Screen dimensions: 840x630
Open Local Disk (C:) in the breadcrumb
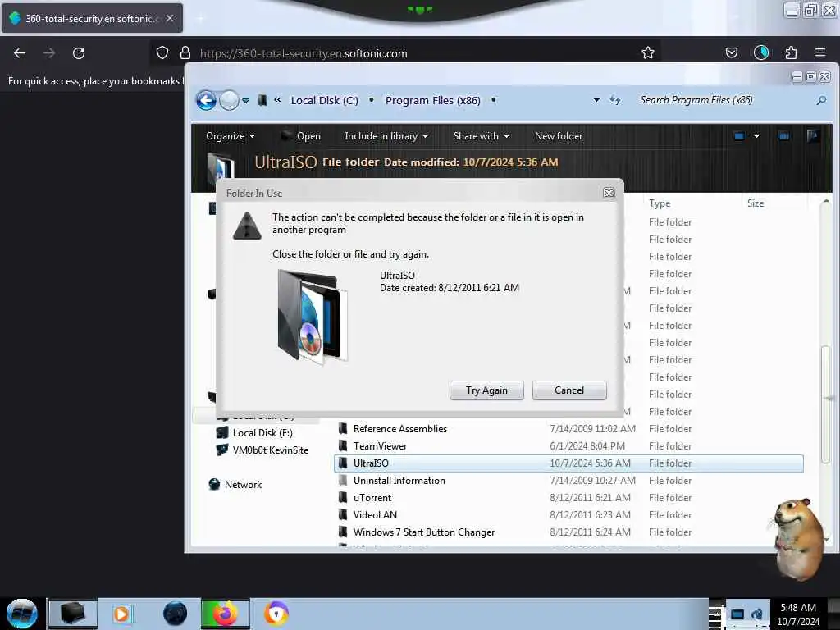point(324,100)
